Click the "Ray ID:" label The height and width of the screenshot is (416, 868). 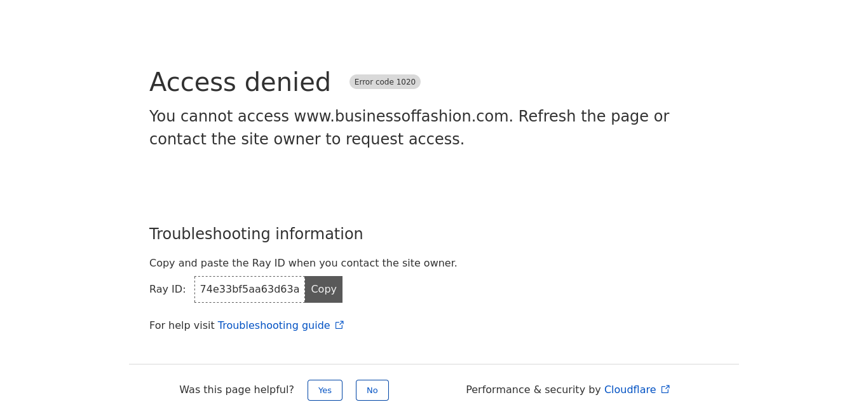168,289
